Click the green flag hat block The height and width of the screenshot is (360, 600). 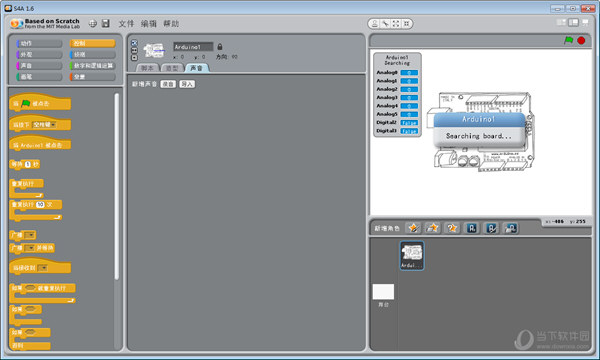point(40,102)
